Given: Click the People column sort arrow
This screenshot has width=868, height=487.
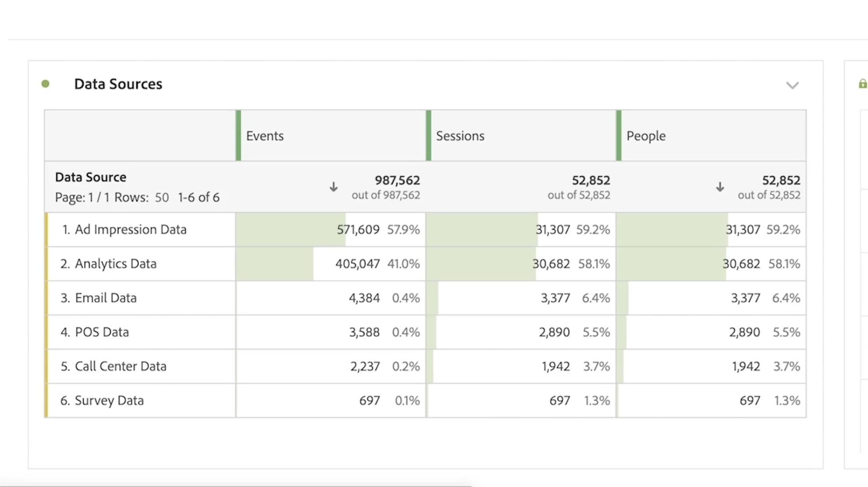Looking at the screenshot, I should [x=720, y=187].
